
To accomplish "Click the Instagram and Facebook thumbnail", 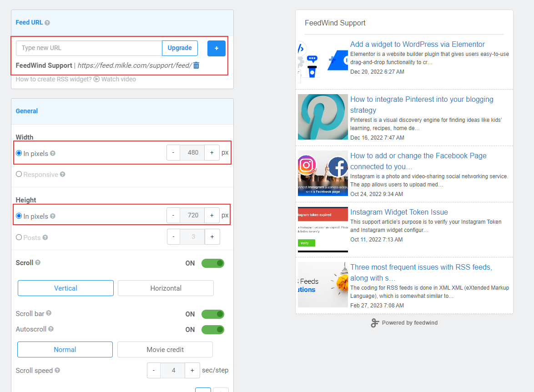I will point(323,173).
